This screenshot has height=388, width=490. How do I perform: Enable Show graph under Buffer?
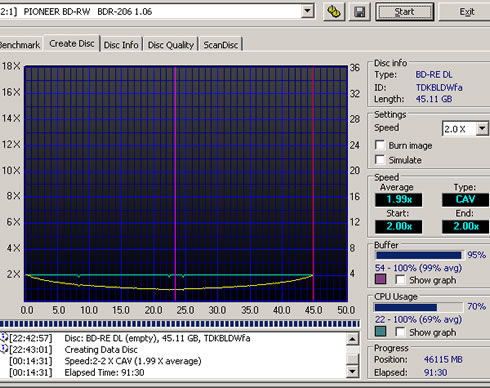pos(400,279)
